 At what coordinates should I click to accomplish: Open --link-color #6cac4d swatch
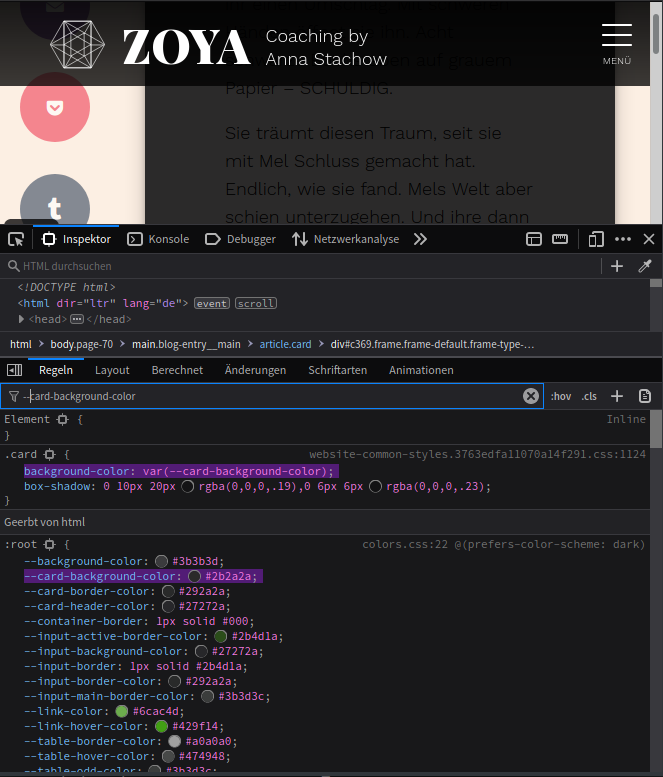(121, 711)
